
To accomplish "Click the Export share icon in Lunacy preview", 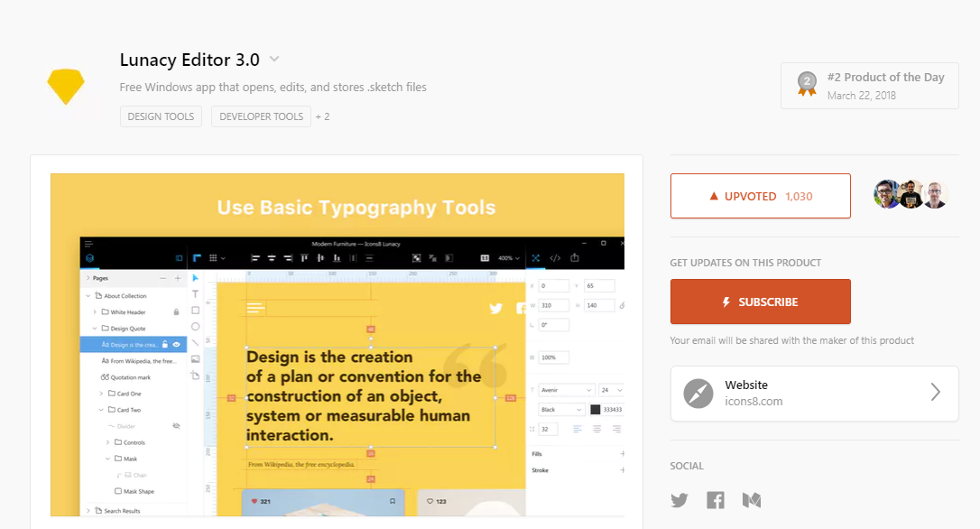I will pyautogui.click(x=575, y=257).
